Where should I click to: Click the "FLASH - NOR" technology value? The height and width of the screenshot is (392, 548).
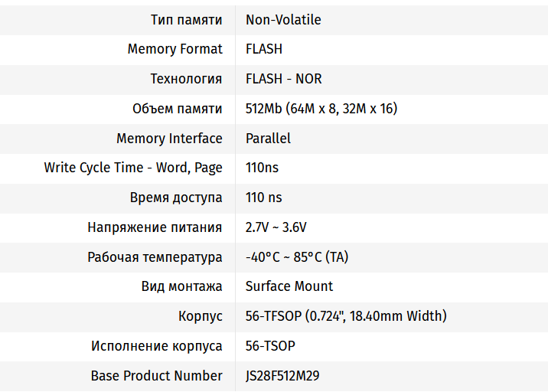pyautogui.click(x=283, y=79)
